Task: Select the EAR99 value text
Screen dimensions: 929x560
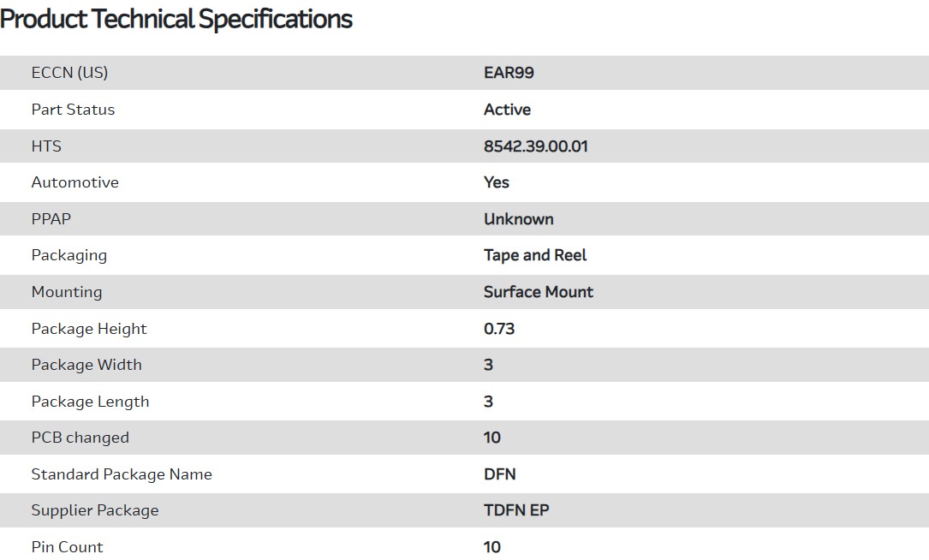Action: point(509,73)
